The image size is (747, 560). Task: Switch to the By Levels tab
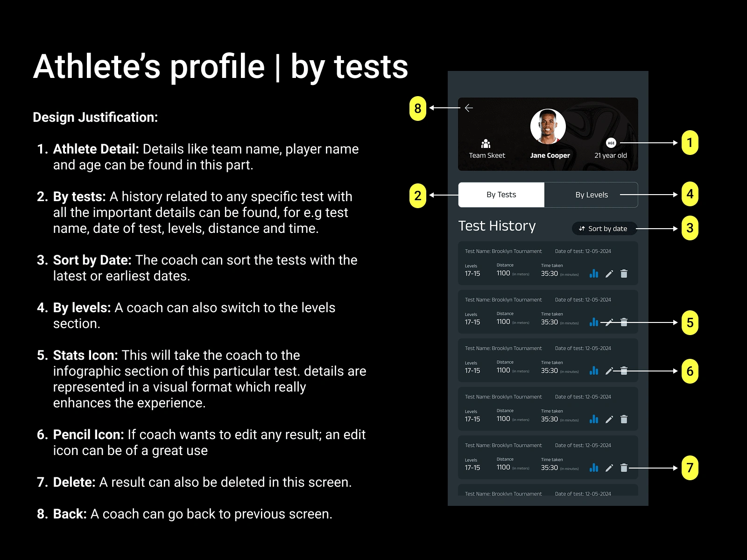pos(591,195)
